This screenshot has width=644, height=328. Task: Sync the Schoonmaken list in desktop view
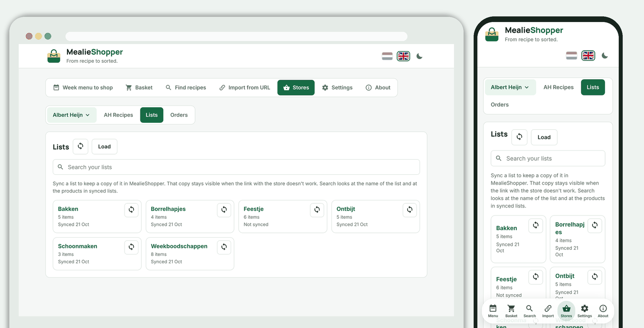[x=132, y=247]
